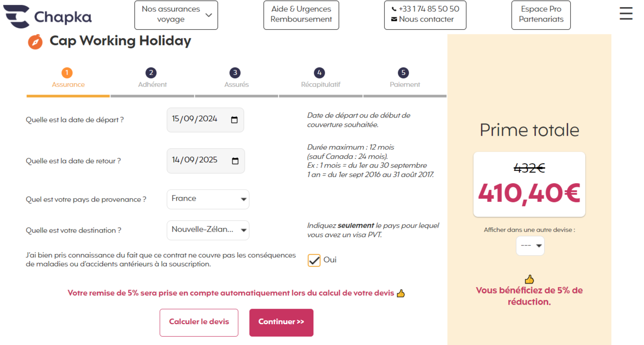Go to the Paiement step tab
The image size is (644, 345).
coord(405,78)
